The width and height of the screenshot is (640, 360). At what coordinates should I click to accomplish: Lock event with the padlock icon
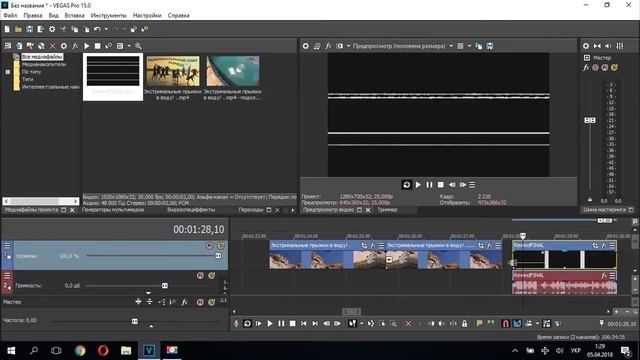click(464, 324)
